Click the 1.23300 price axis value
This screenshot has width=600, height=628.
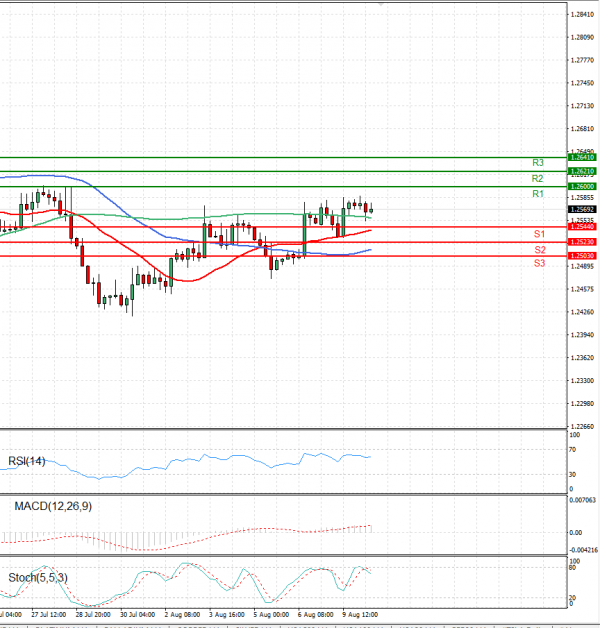(582, 380)
